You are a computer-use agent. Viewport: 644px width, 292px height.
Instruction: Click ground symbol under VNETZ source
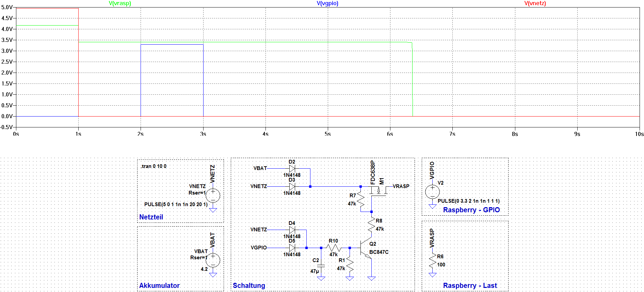tap(213, 210)
